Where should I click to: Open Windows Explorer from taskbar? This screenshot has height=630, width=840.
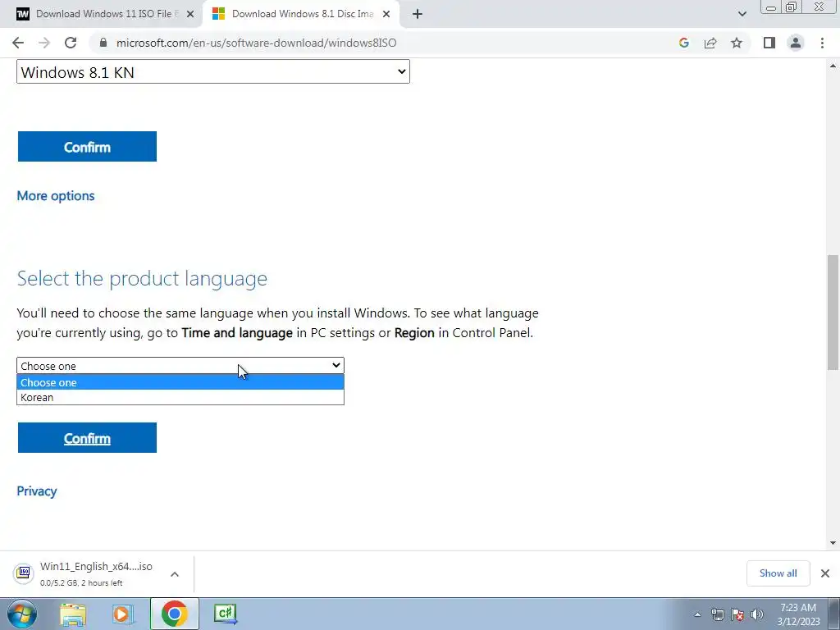(73, 614)
